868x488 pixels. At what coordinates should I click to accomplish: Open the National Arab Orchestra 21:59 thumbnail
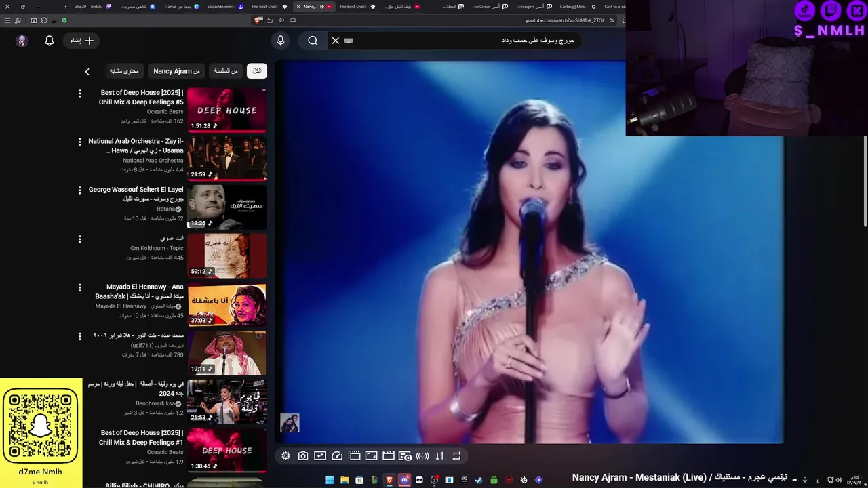pos(226,159)
